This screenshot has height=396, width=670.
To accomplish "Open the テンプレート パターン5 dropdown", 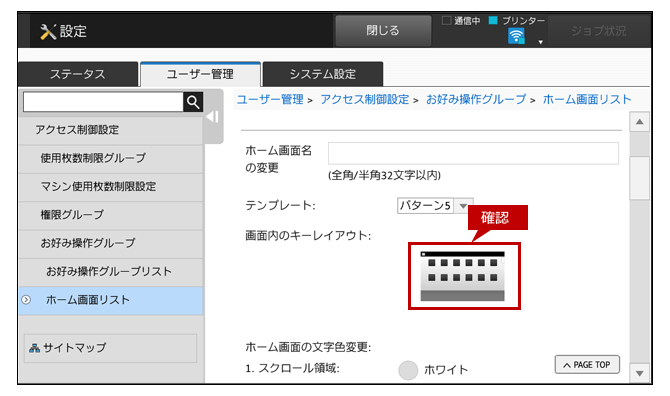I will coord(435,206).
